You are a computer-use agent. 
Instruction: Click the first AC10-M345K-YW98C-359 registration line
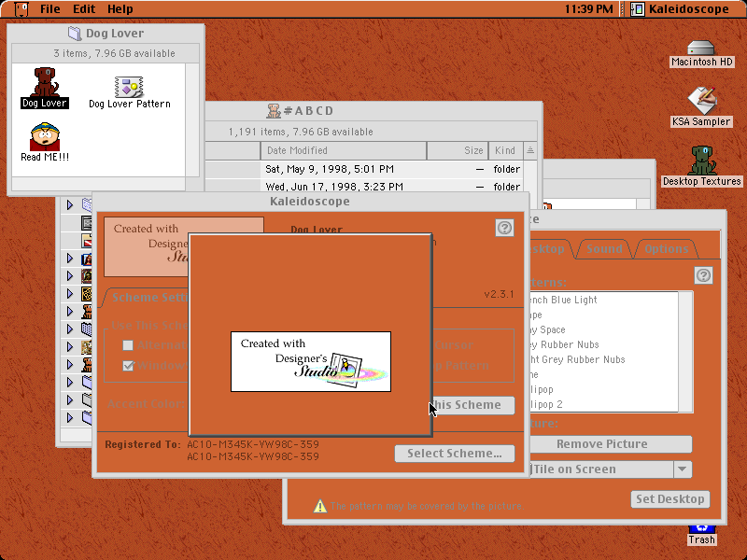[253, 444]
